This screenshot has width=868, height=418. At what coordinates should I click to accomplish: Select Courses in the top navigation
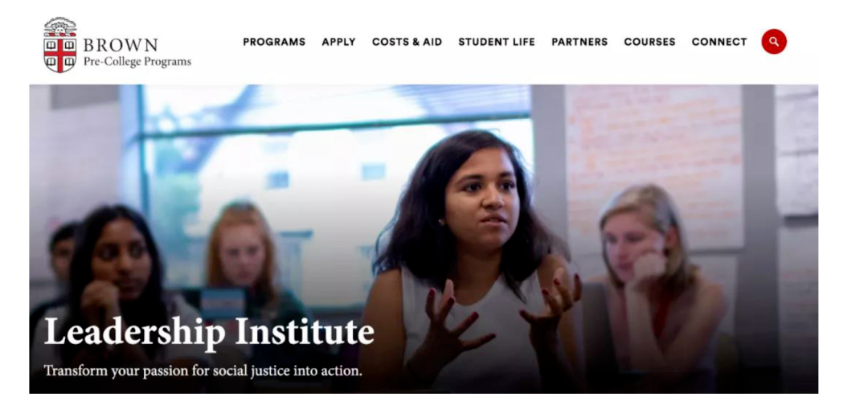tap(649, 42)
